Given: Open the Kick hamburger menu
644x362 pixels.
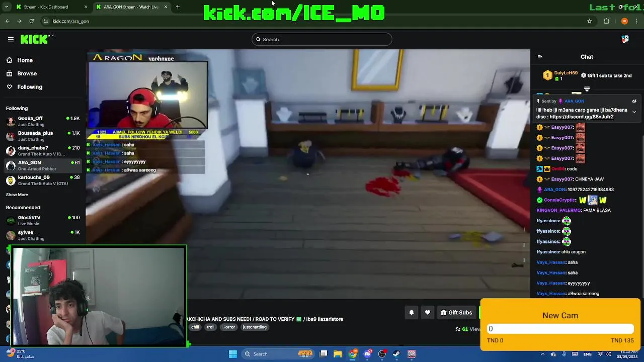Looking at the screenshot, I should 11,39.
